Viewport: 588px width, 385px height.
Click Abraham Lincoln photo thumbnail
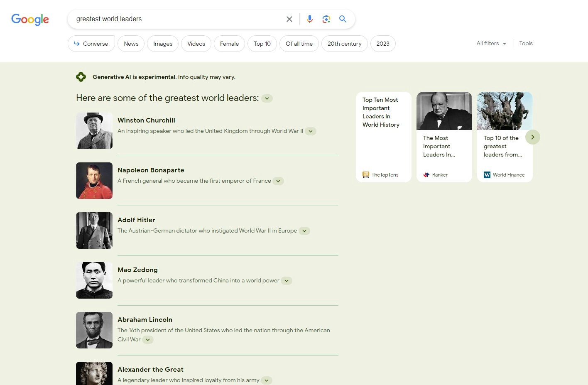(94, 330)
